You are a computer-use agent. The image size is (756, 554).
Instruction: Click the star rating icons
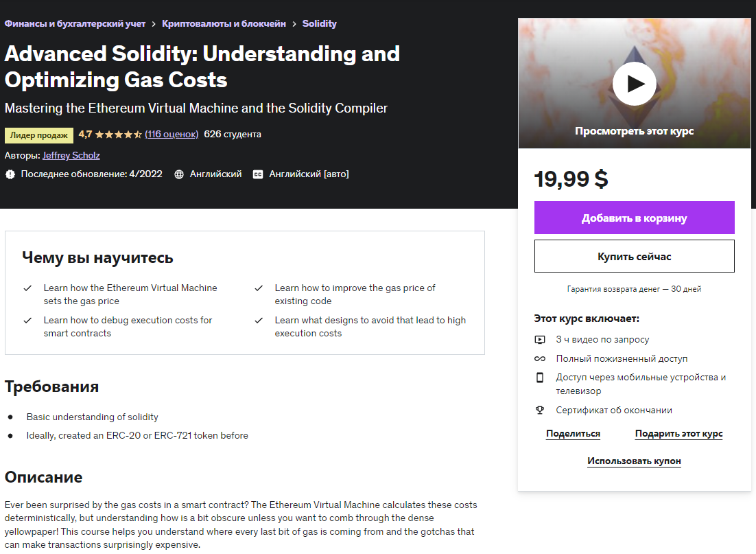(x=118, y=135)
